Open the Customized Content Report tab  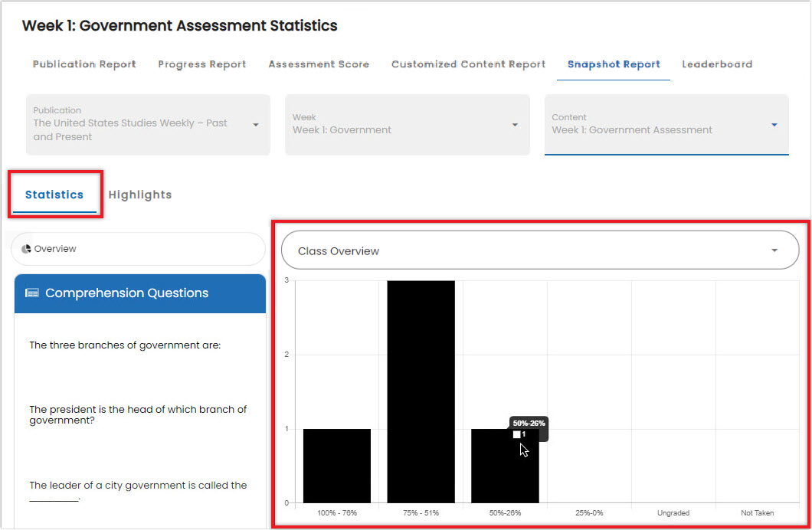(x=468, y=64)
